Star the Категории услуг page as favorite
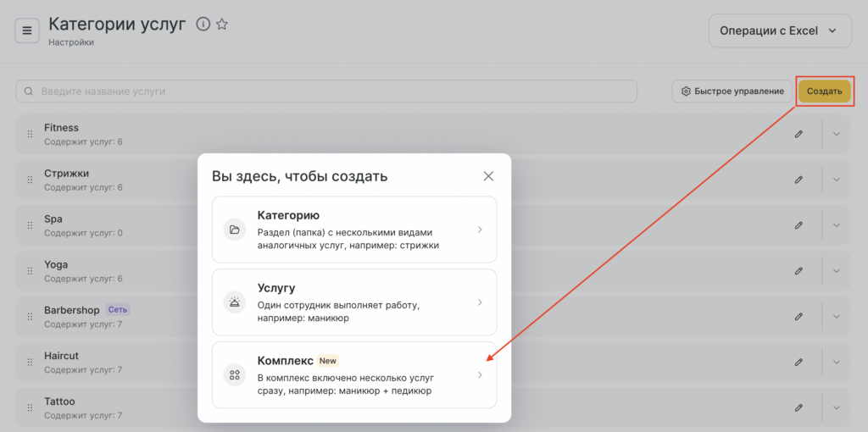The image size is (868, 432). [x=222, y=24]
